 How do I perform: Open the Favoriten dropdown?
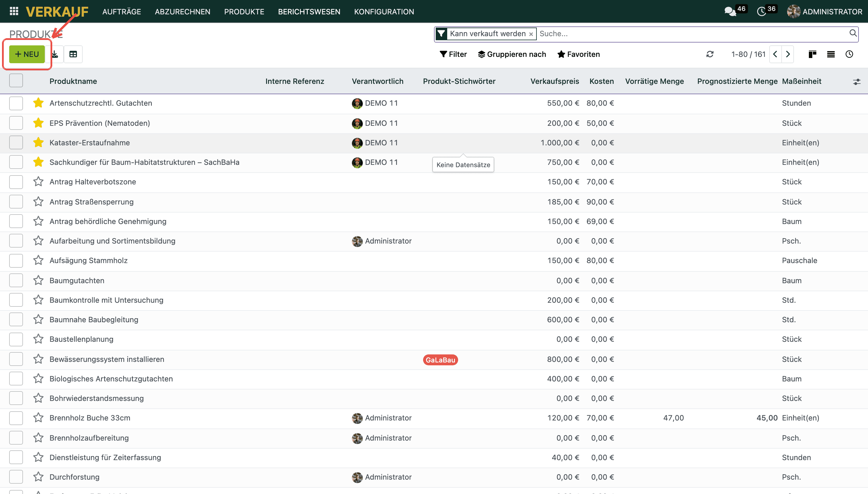pos(578,54)
